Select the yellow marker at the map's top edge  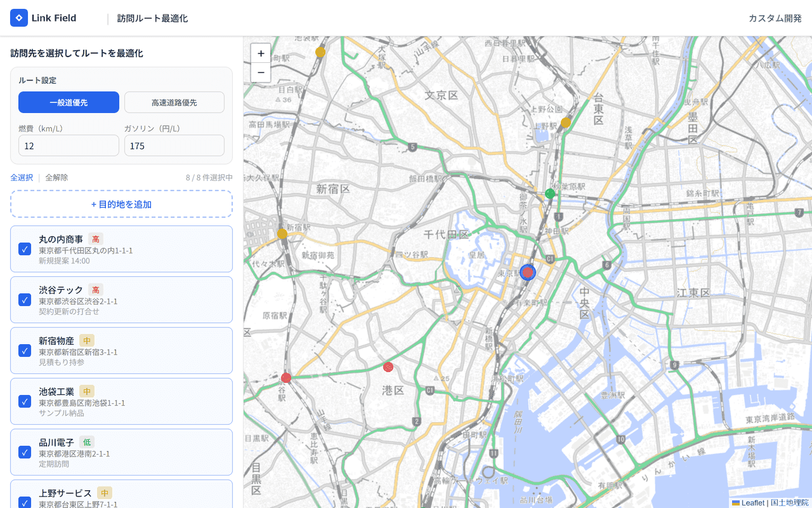(x=320, y=52)
